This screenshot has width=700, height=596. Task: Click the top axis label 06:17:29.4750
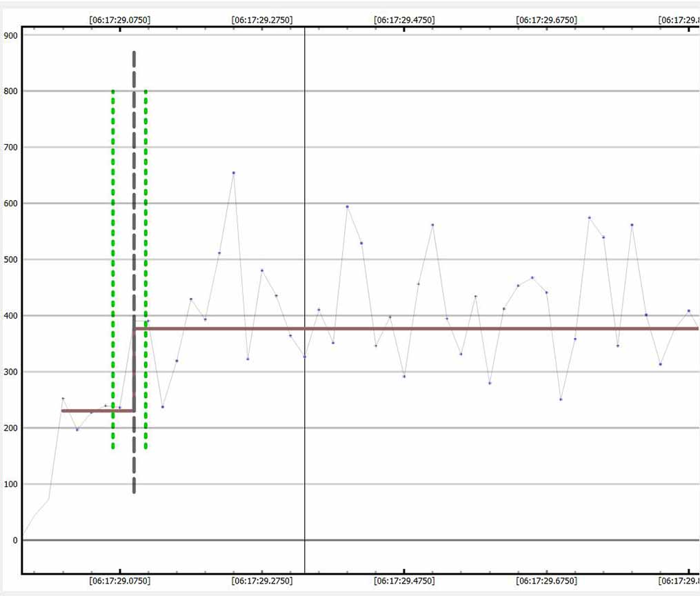[404, 20]
